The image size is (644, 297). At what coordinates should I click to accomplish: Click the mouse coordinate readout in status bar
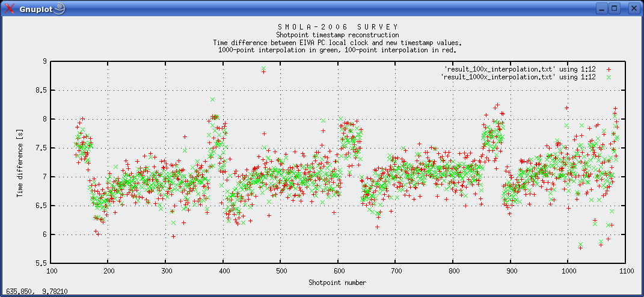(37, 292)
